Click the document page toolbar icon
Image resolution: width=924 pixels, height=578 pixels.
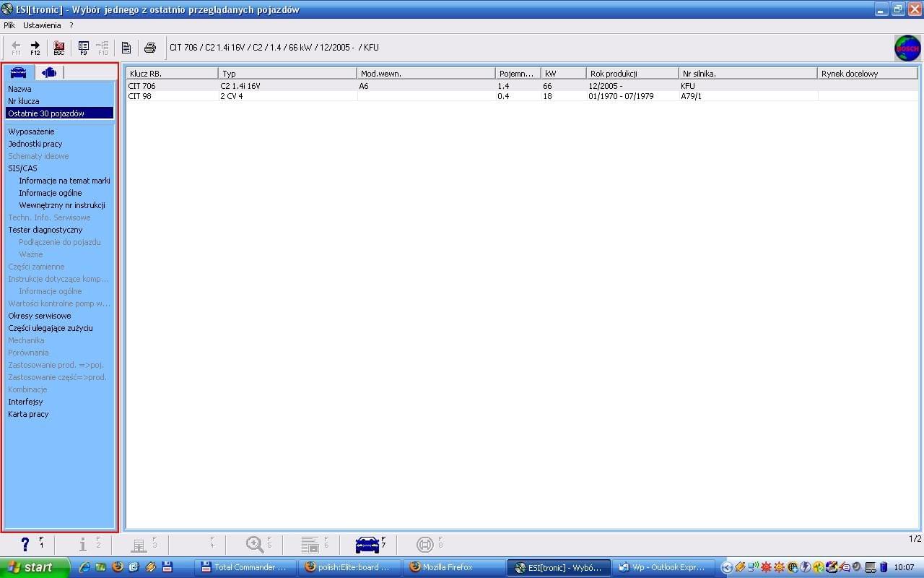126,48
